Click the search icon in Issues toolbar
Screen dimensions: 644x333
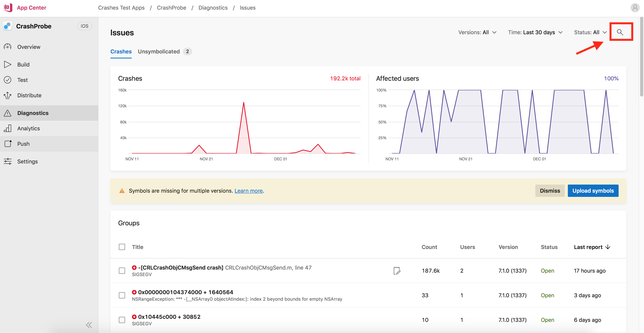tap(621, 32)
